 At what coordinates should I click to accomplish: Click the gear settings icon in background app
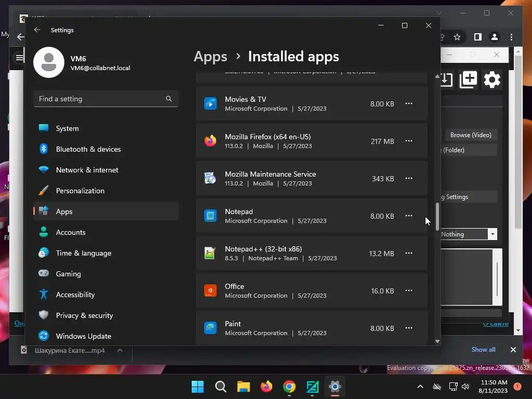click(492, 79)
